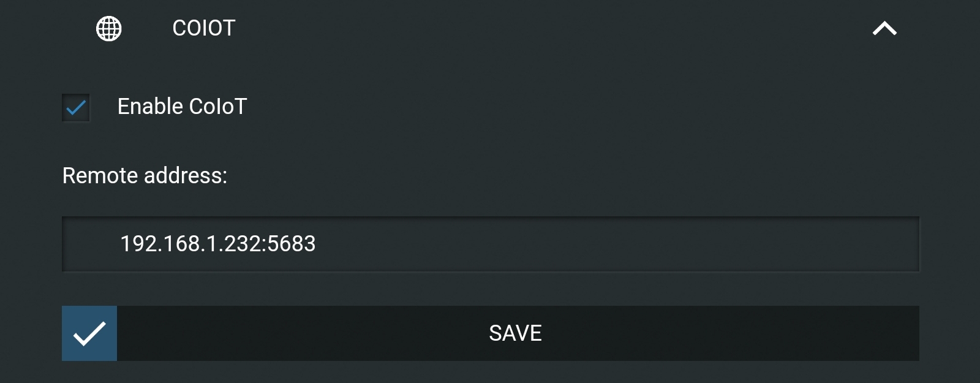980x383 pixels.
Task: Save the CoIoT configuration
Action: coord(514,333)
